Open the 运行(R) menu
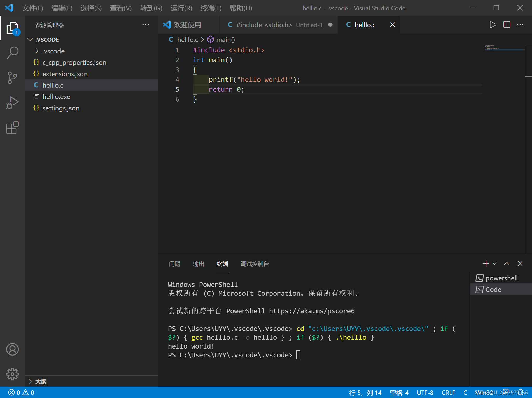 (x=181, y=8)
